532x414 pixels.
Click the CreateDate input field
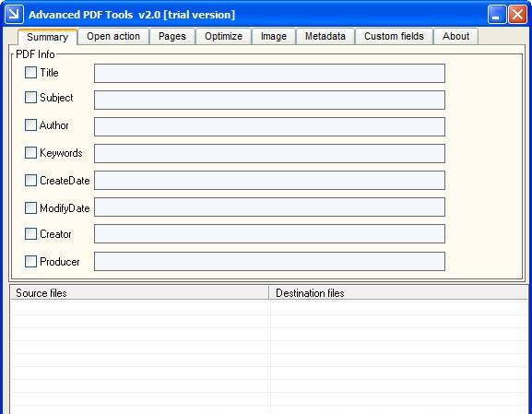tap(270, 180)
